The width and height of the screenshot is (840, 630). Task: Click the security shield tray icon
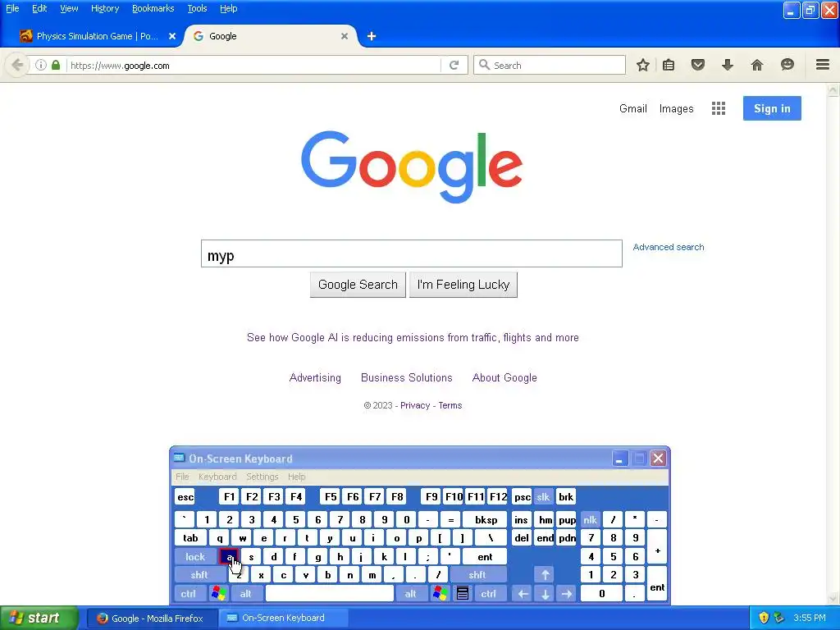click(x=764, y=618)
